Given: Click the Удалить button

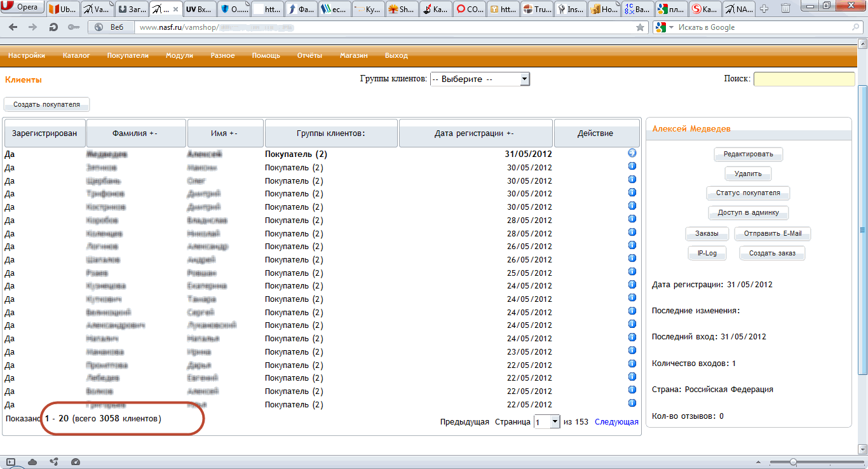Looking at the screenshot, I should [x=748, y=173].
